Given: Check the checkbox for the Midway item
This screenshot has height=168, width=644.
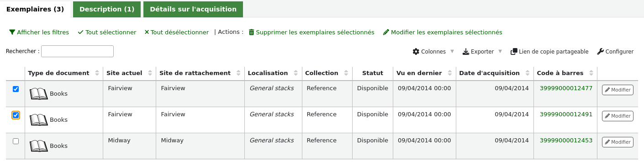Looking at the screenshot, I should [x=16, y=141].
